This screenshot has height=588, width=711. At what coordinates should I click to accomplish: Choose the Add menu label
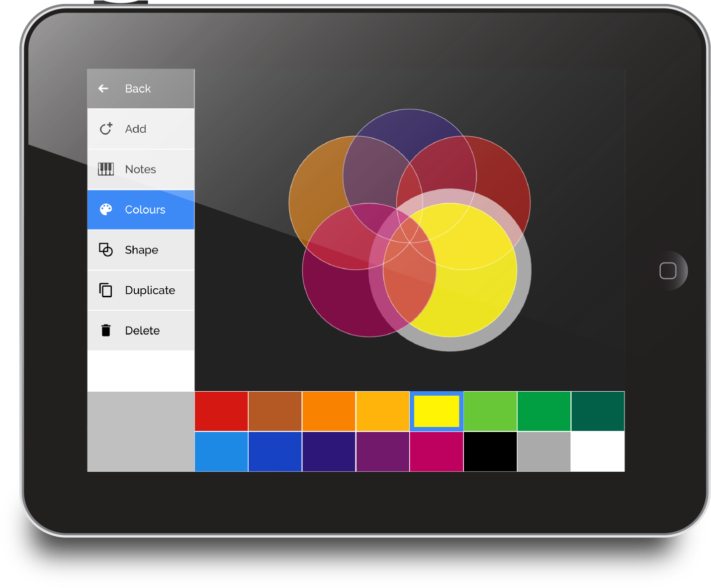(136, 129)
